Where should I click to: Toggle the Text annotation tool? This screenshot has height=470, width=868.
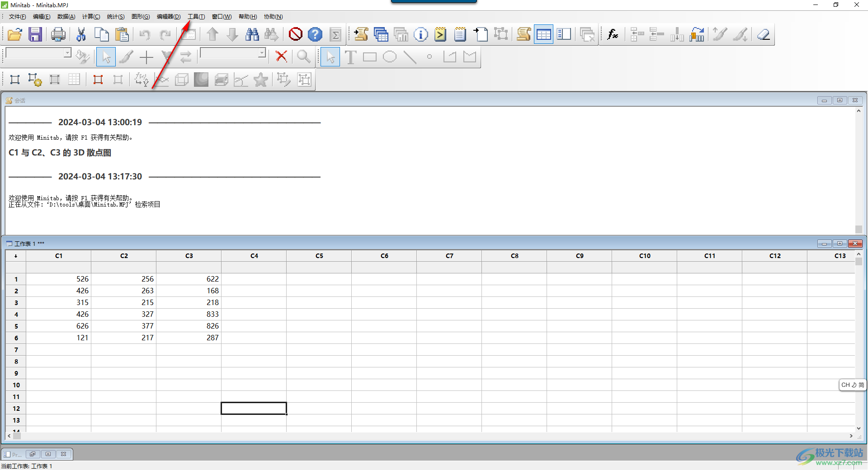click(x=350, y=57)
